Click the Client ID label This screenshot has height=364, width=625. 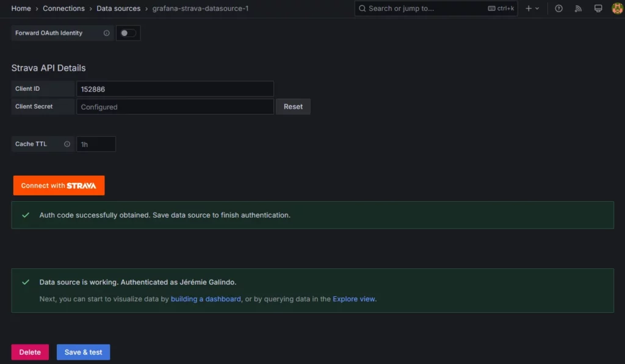click(27, 89)
